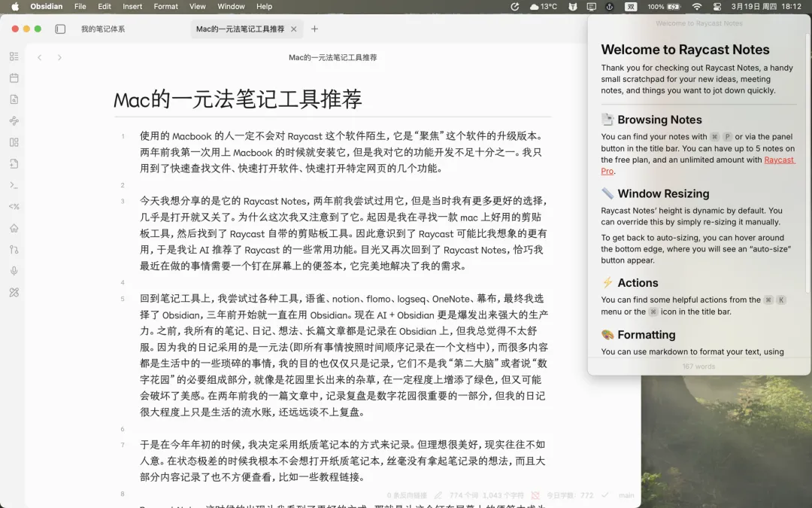812x508 pixels.
Task: Open the Edit menu
Action: pos(105,7)
